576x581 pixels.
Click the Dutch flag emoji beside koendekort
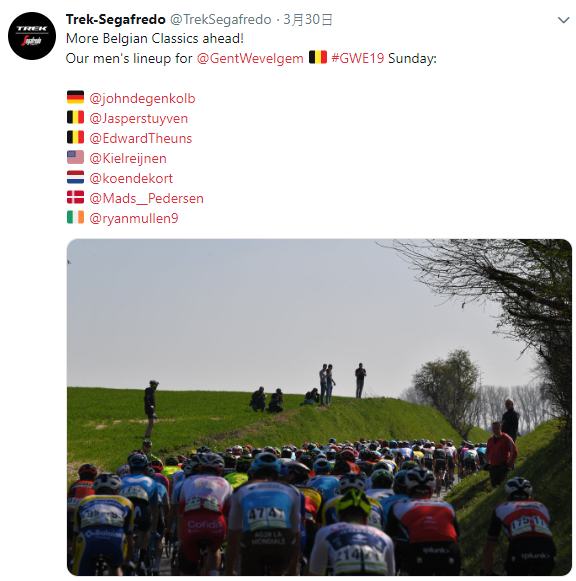point(76,177)
